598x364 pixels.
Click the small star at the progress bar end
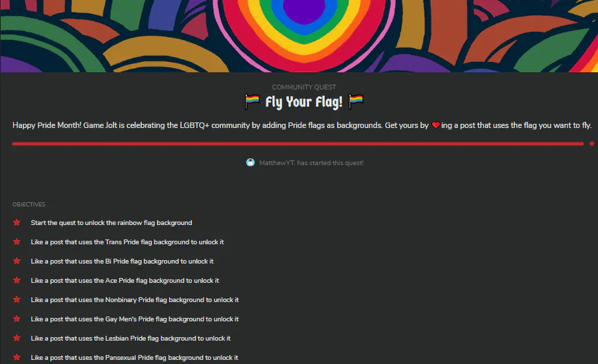592,144
